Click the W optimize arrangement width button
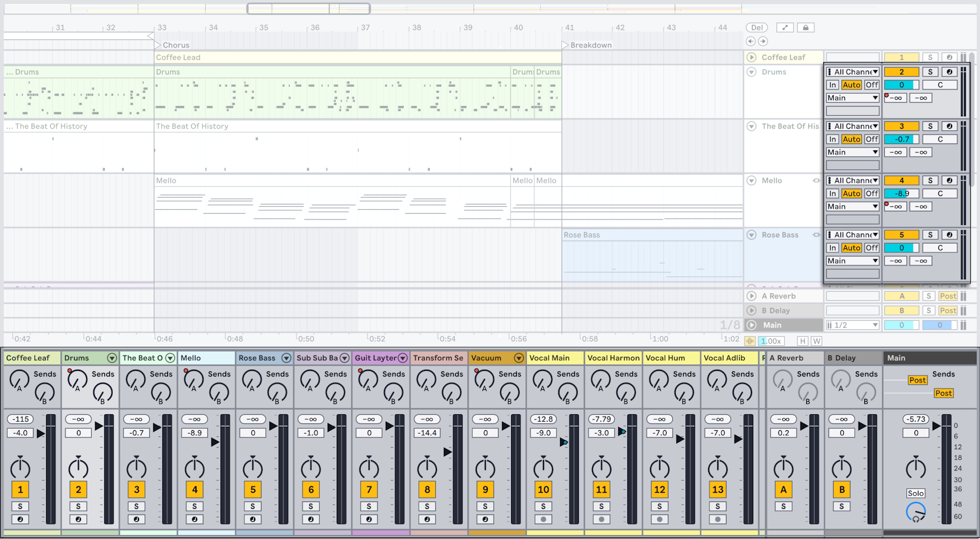 pyautogui.click(x=817, y=340)
